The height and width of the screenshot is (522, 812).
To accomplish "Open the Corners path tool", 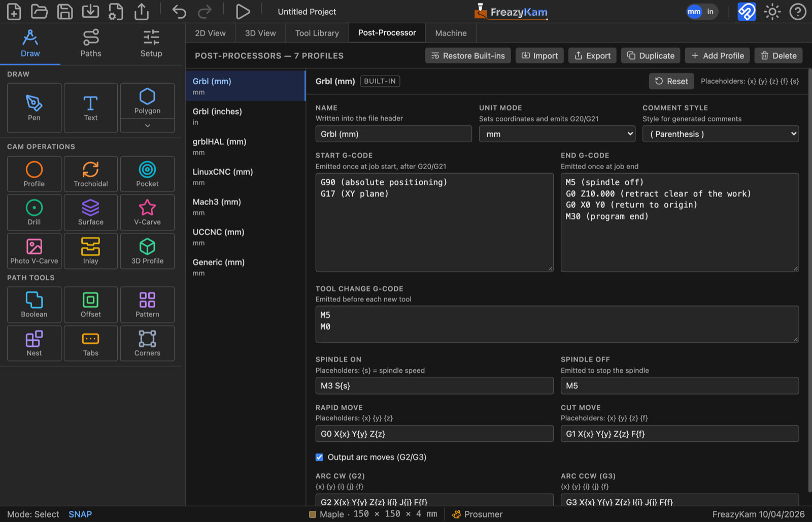I will pyautogui.click(x=147, y=343).
